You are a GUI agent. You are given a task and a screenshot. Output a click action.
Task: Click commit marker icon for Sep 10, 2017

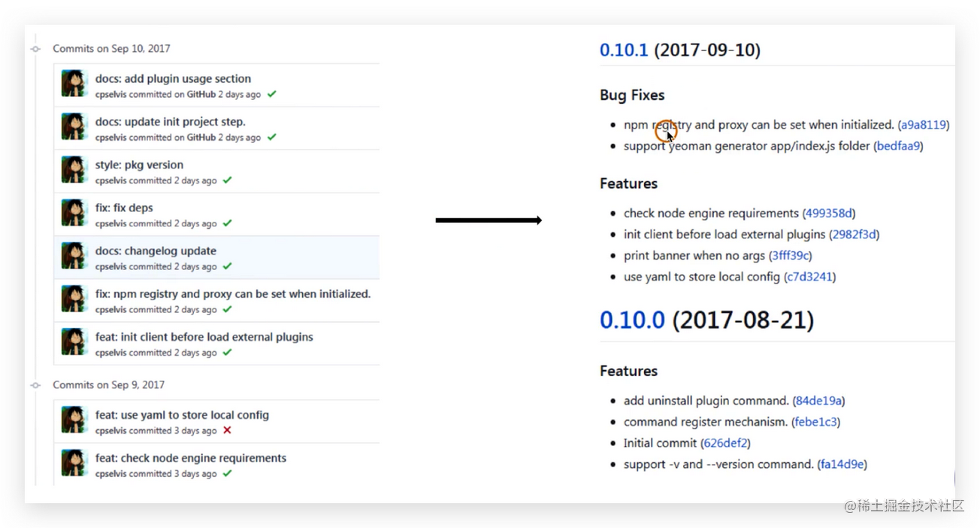(x=35, y=49)
